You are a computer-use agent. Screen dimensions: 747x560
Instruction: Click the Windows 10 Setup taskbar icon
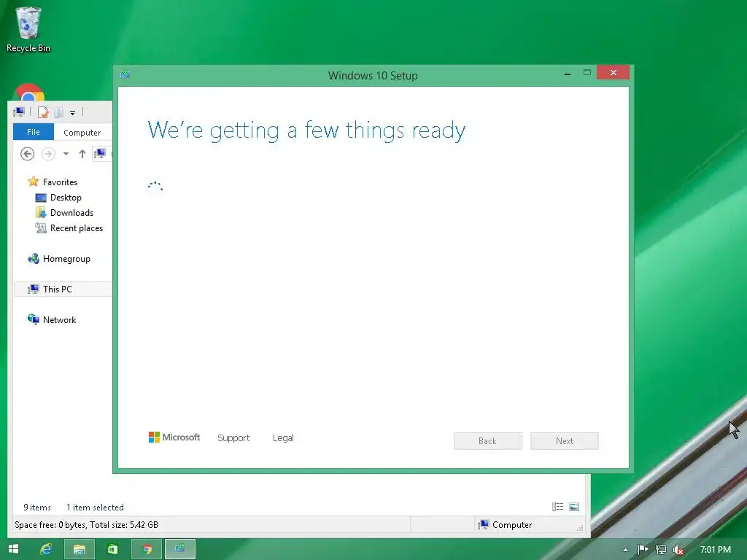(x=180, y=549)
